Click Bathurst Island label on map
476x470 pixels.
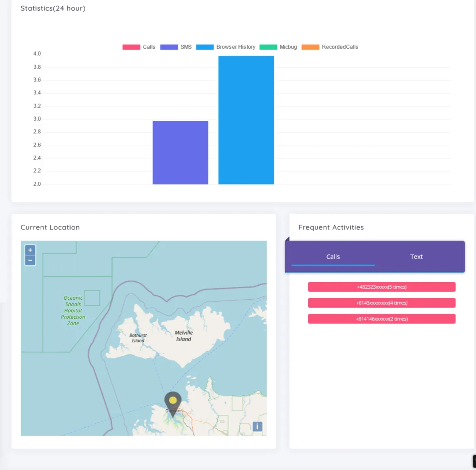pos(138,338)
